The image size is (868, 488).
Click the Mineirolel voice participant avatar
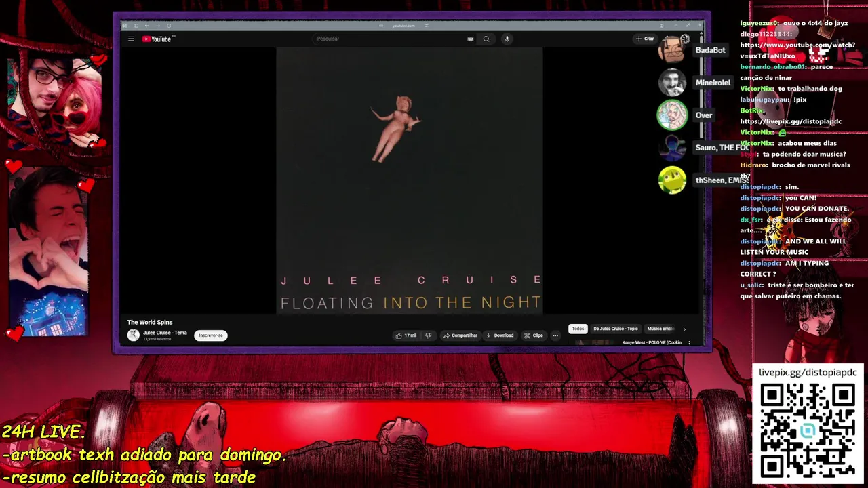[x=672, y=83]
